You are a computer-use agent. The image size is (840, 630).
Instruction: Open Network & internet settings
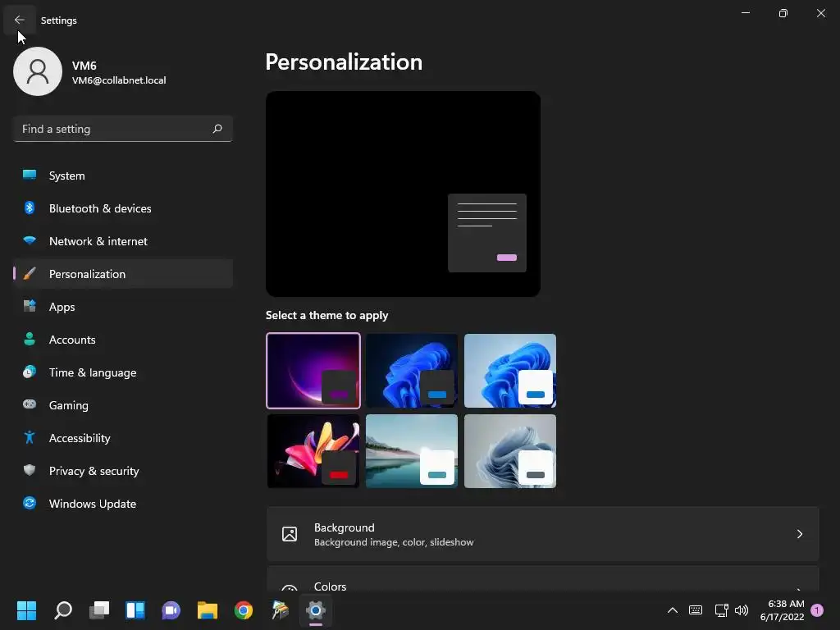point(123,241)
